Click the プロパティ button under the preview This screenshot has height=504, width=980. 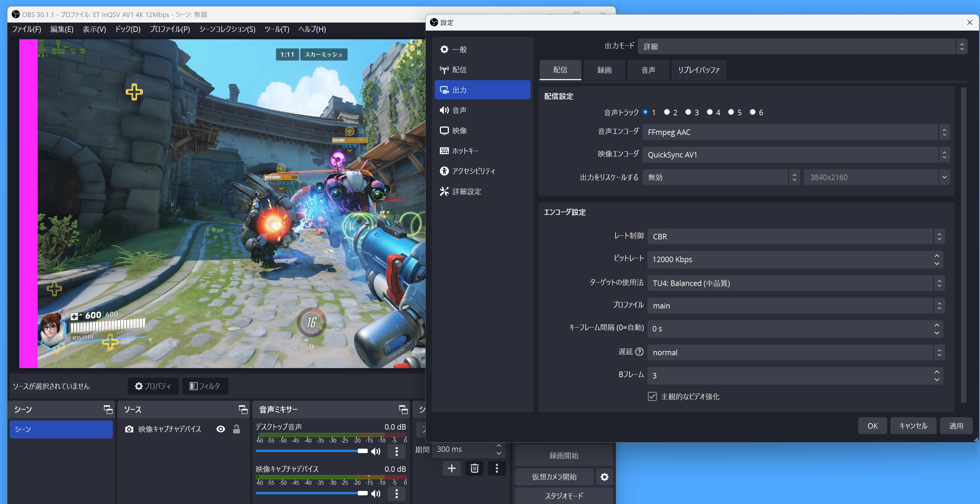pyautogui.click(x=153, y=386)
